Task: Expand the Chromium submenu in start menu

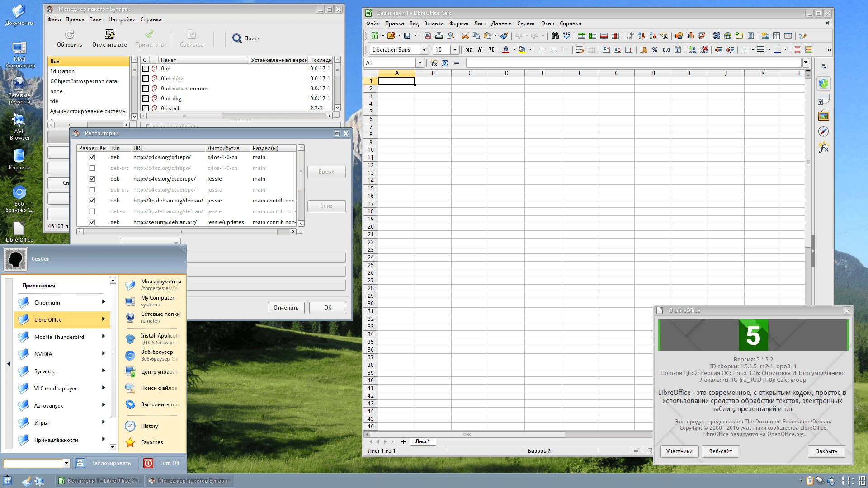Action: 104,302
